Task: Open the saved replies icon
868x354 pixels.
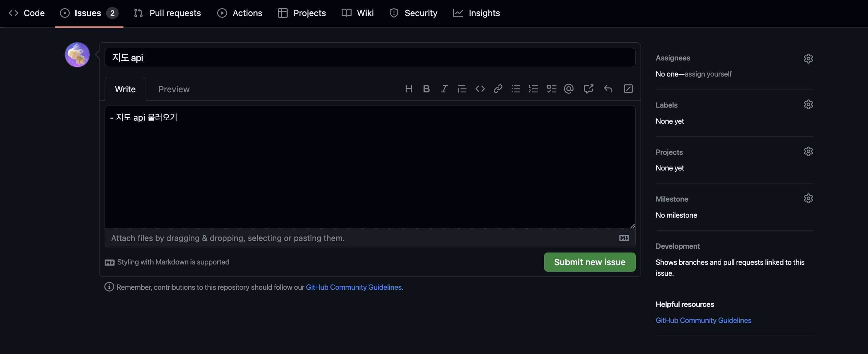Action: pos(608,89)
